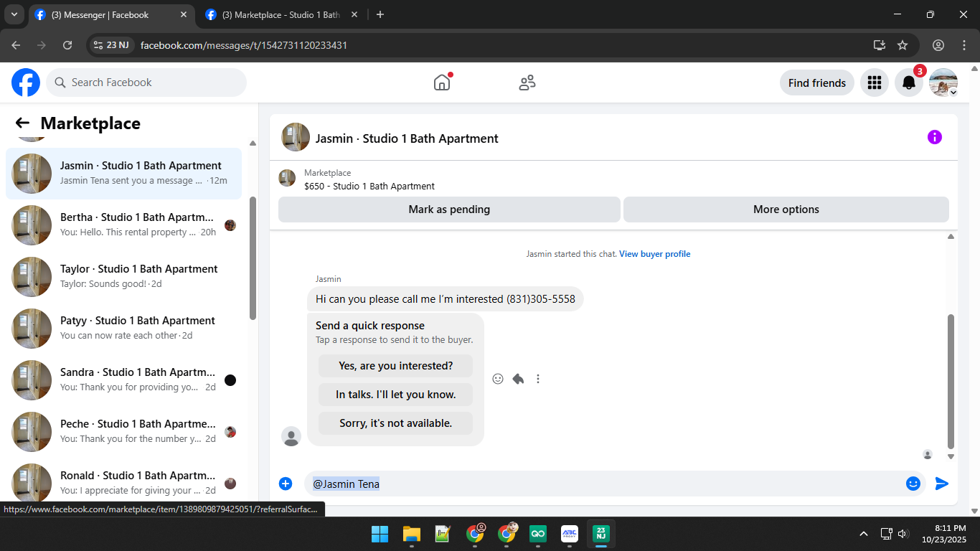Send quick response In talks. I'll let you know.
This screenshot has height=551, width=980.
point(396,395)
